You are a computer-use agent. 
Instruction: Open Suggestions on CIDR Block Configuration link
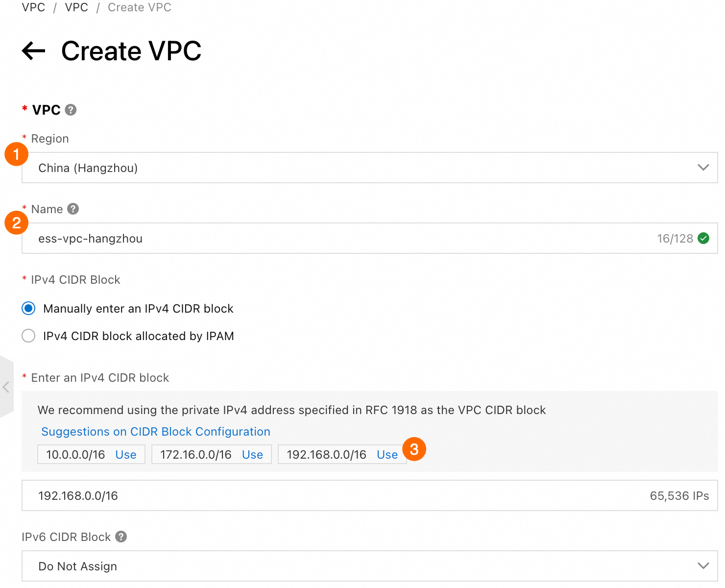tap(156, 431)
